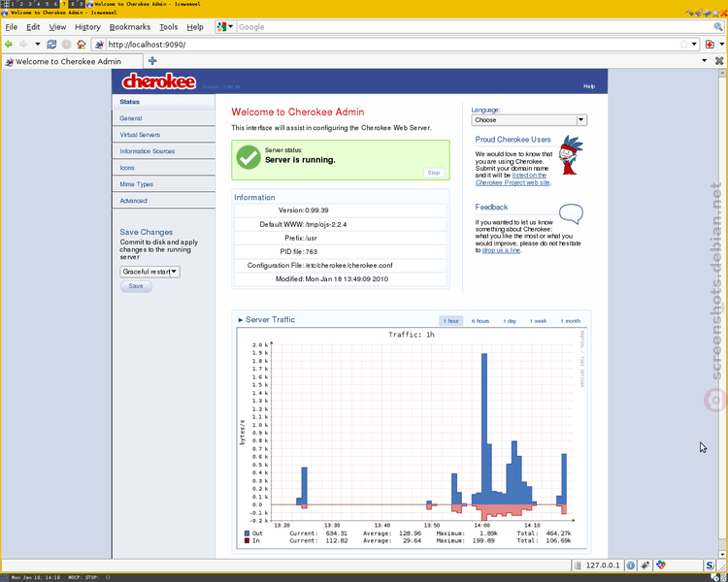Click the Save button
728x582 pixels.
click(x=136, y=286)
